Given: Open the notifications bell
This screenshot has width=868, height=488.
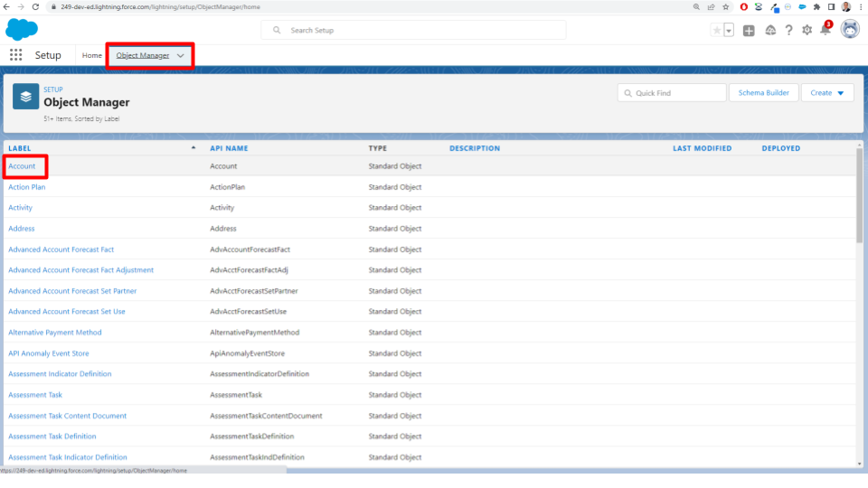Looking at the screenshot, I should click(x=826, y=30).
